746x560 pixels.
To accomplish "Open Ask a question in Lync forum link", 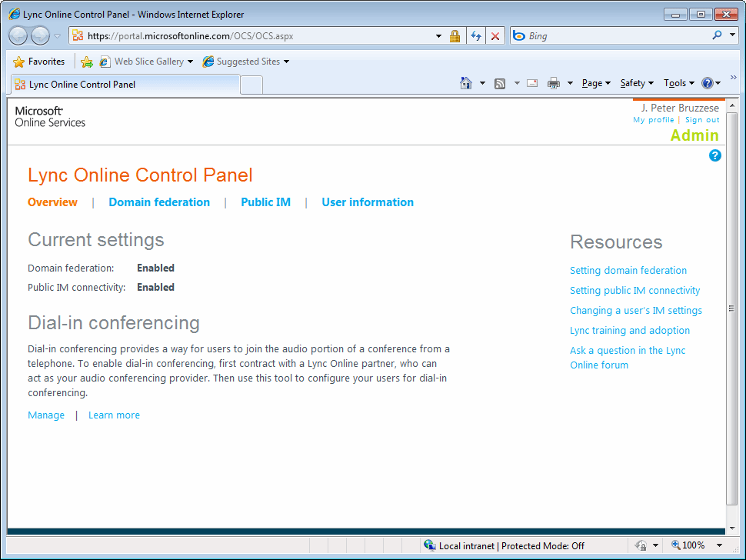I will (x=628, y=358).
